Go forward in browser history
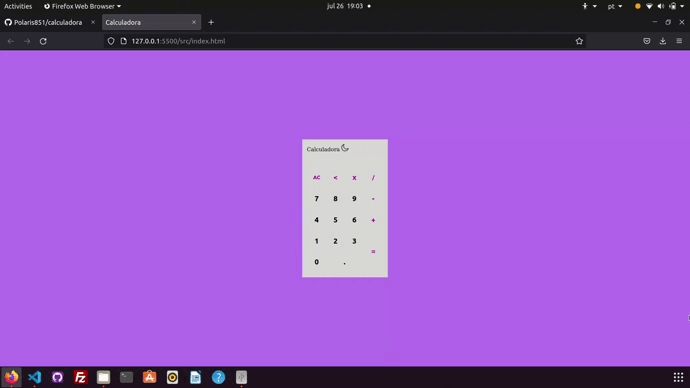This screenshot has height=388, width=690. click(27, 41)
